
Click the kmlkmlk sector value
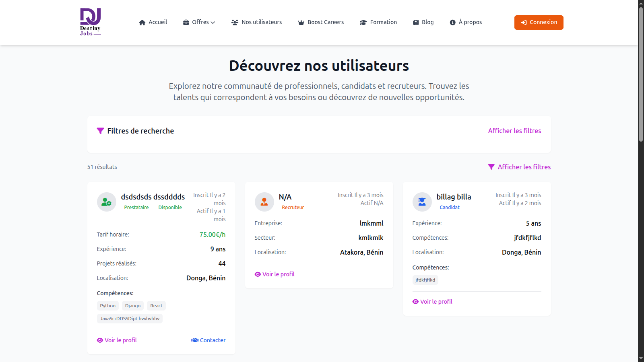pyautogui.click(x=371, y=238)
